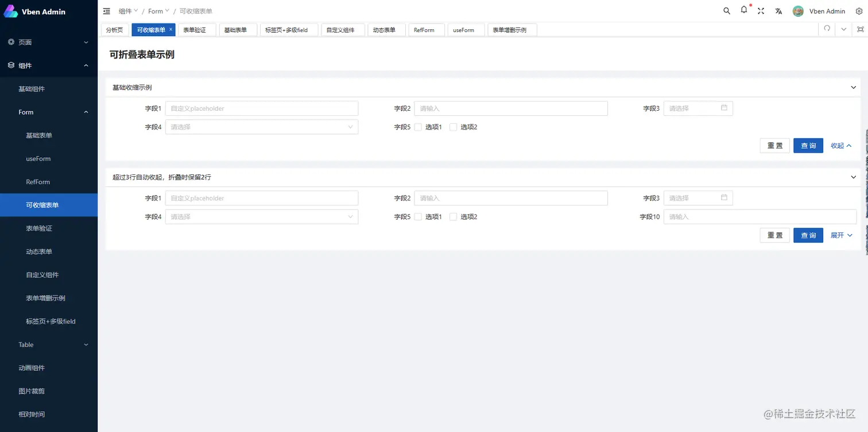This screenshot has height=432, width=868.
Task: Click the notification bell icon
Action: coord(743,11)
